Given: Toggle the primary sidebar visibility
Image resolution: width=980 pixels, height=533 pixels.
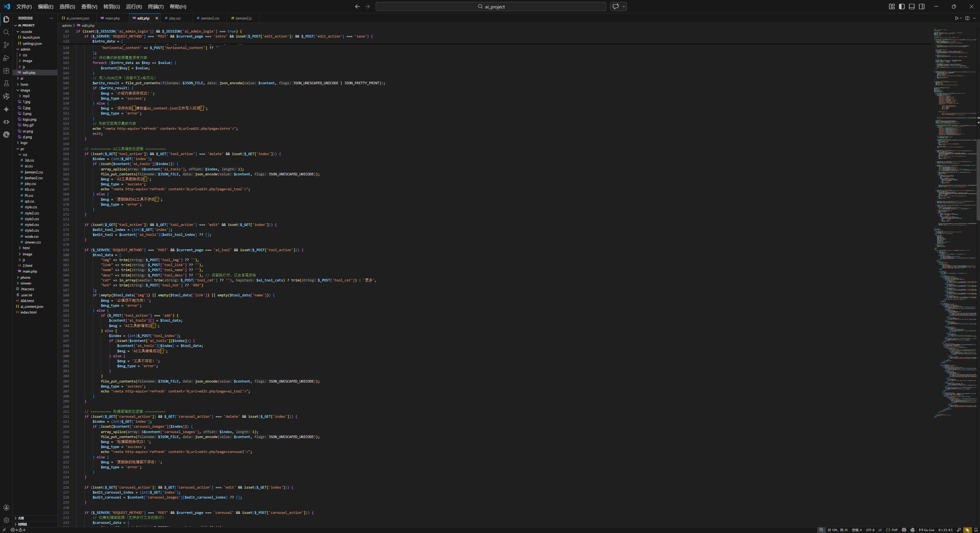Looking at the screenshot, I should point(901,7).
